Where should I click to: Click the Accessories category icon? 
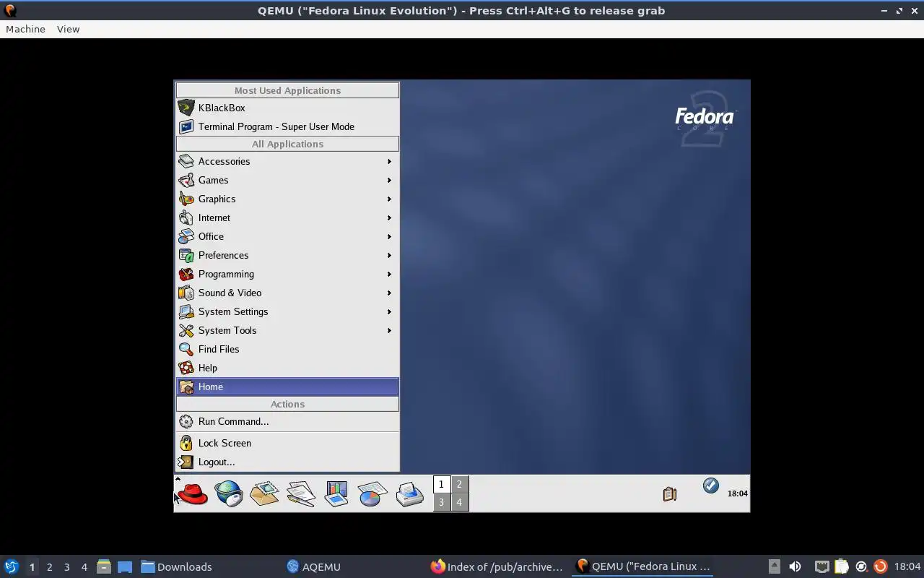[x=186, y=161]
